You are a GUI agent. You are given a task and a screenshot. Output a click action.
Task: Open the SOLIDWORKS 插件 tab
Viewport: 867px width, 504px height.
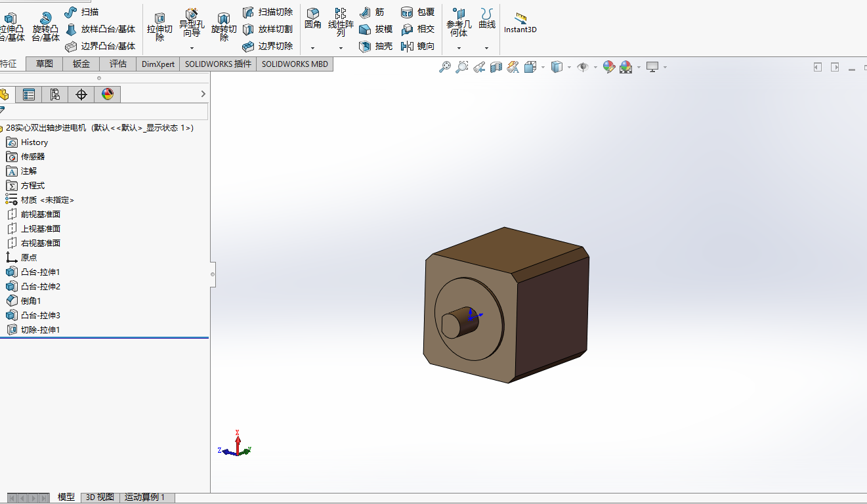coord(218,64)
